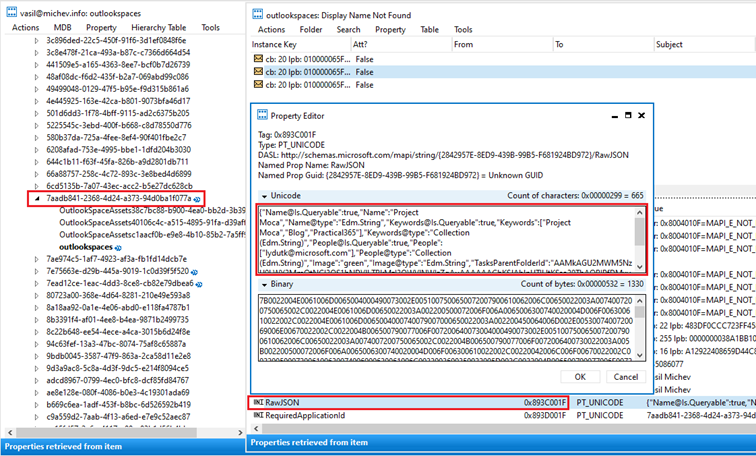This screenshot has width=756, height=456.
Task: Click the Property Editor window title icon
Action: tap(263, 117)
